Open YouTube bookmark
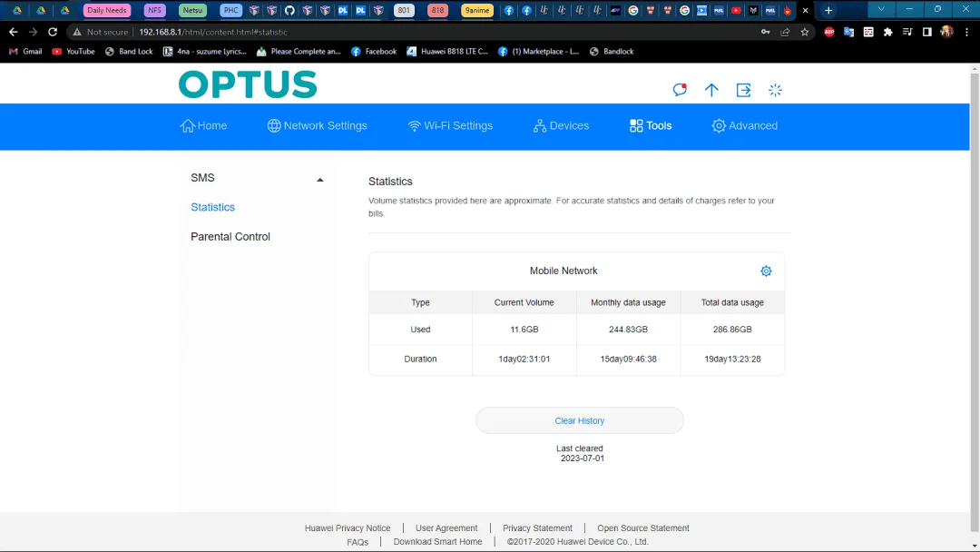This screenshot has height=552, width=980. point(73,51)
